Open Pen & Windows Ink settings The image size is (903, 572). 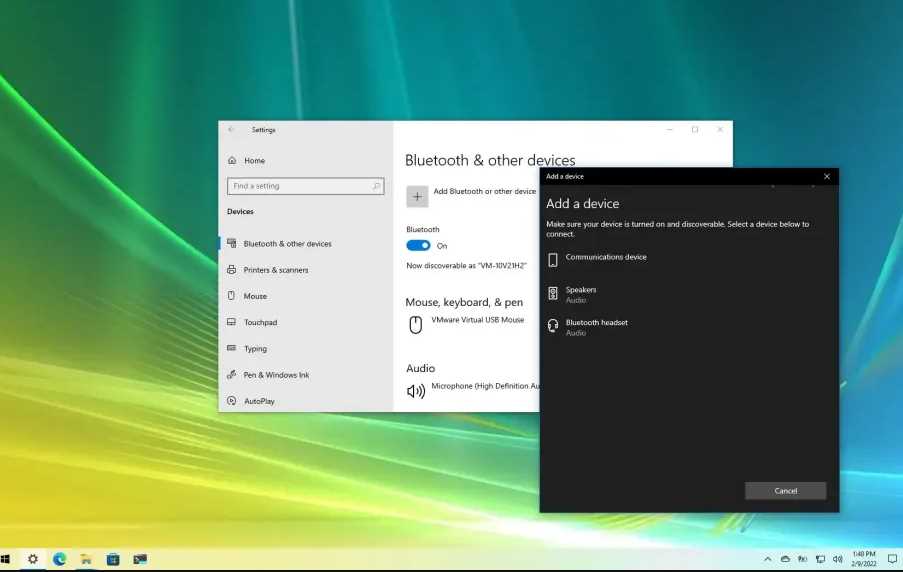tap(276, 375)
